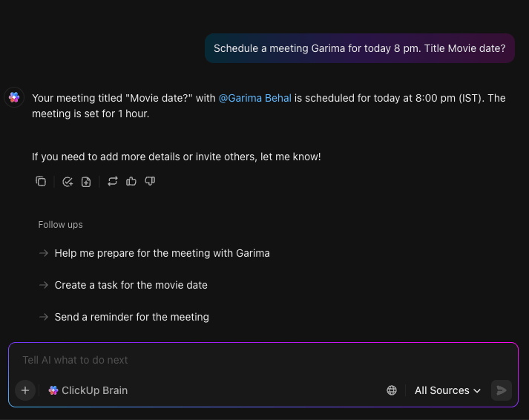The image size is (529, 420).
Task: Add attachment with plus button
Action: click(25, 390)
